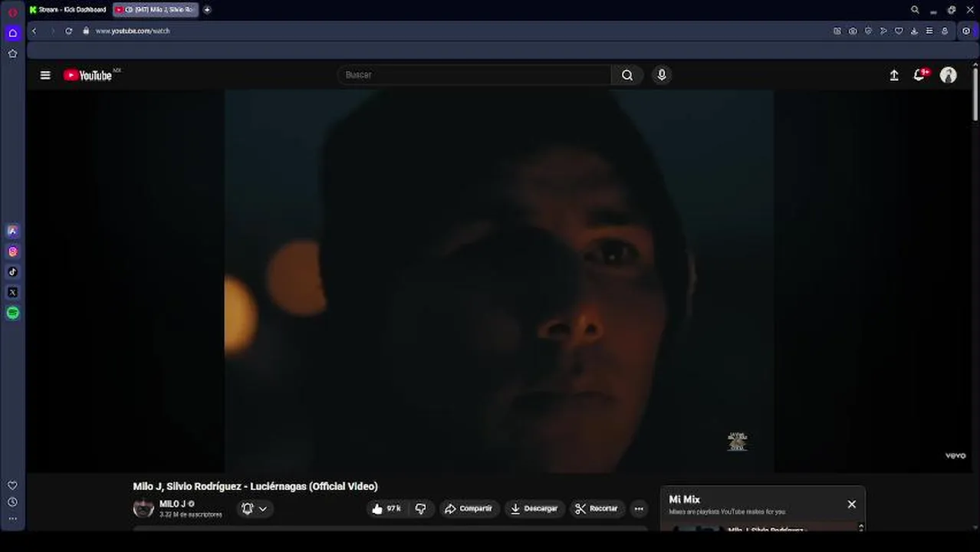Select the Milo J YouTube browser tab
Screen dimensions: 980x552
(156, 10)
